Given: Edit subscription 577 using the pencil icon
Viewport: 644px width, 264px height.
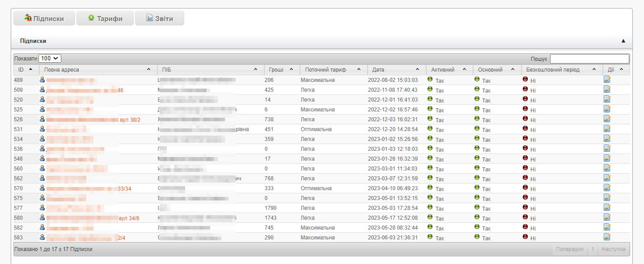Looking at the screenshot, I should coord(607,207).
